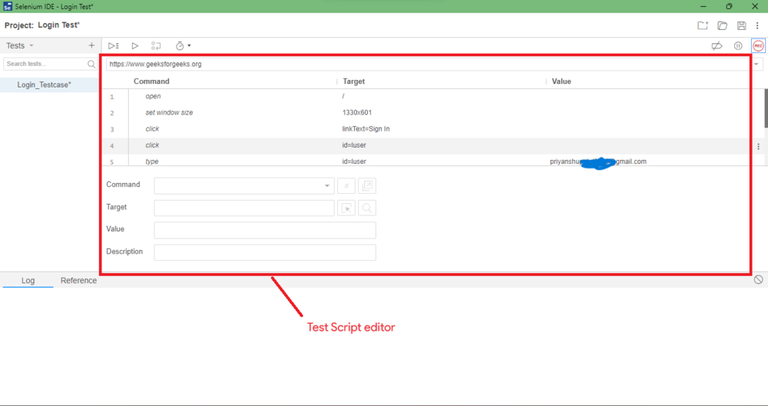Viewport: 768px width, 406px height.
Task: Click the base URL field
Action: pyautogui.click(x=430, y=64)
